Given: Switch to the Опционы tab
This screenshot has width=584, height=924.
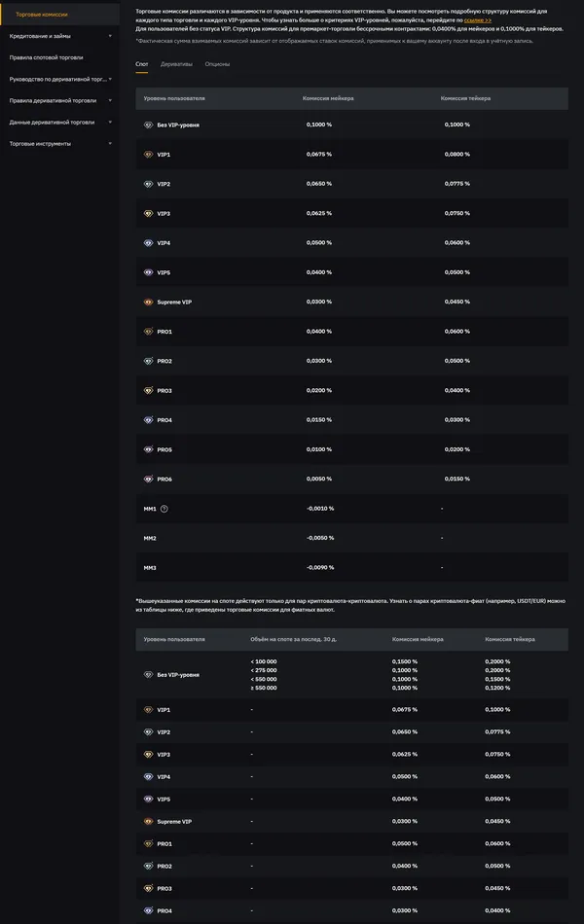Looking at the screenshot, I should pos(217,63).
